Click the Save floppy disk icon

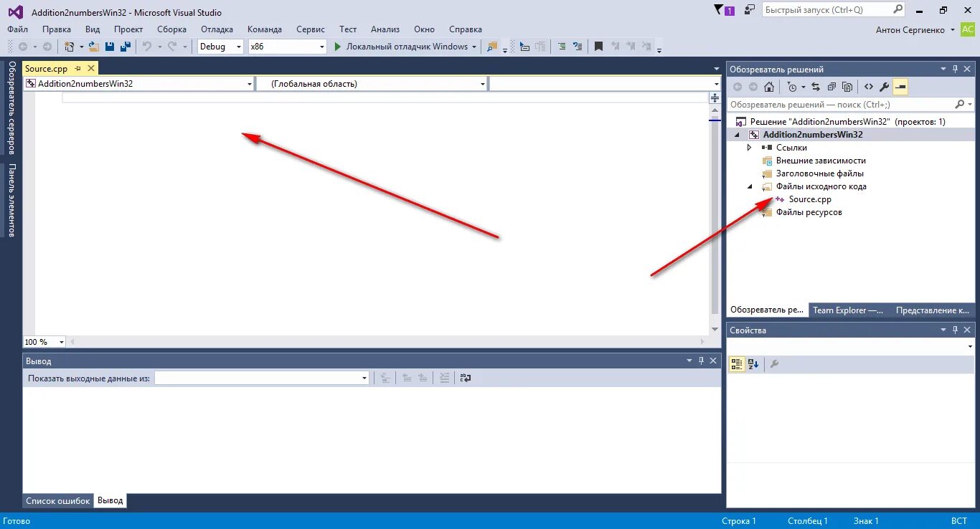[110, 47]
